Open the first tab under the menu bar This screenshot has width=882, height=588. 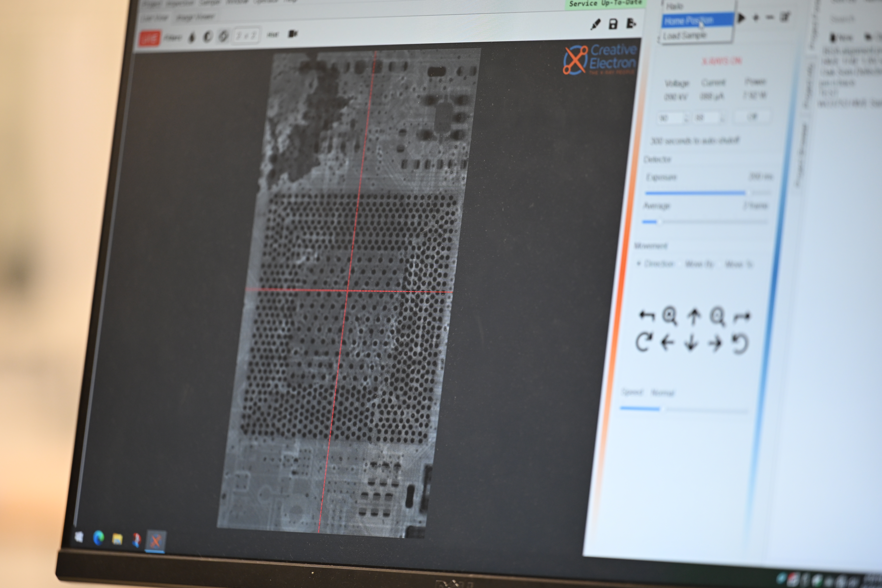[156, 18]
